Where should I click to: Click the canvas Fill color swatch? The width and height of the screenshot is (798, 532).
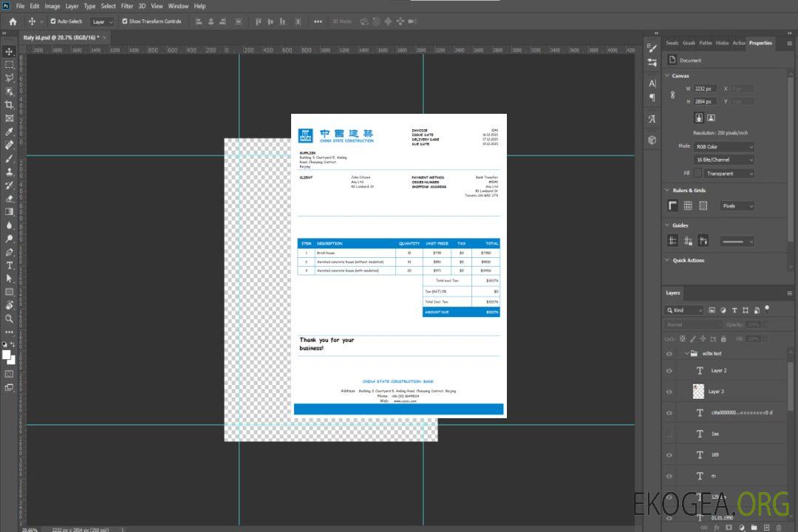(698, 173)
